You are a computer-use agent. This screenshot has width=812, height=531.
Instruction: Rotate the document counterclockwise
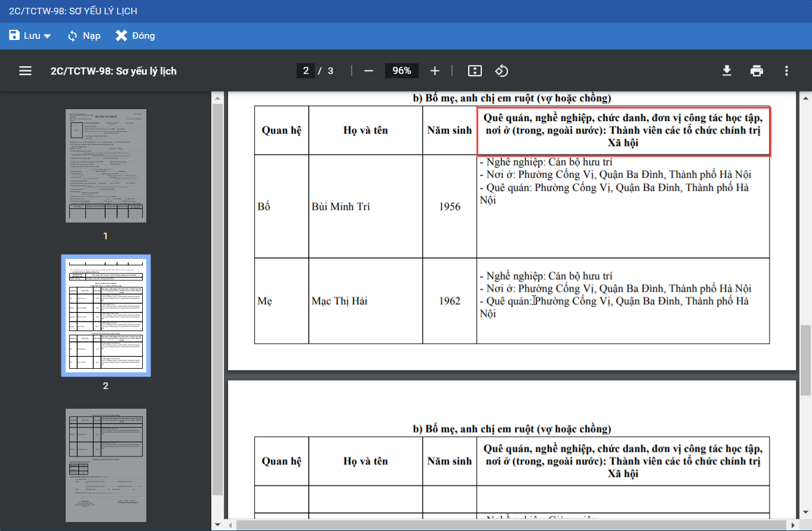502,71
